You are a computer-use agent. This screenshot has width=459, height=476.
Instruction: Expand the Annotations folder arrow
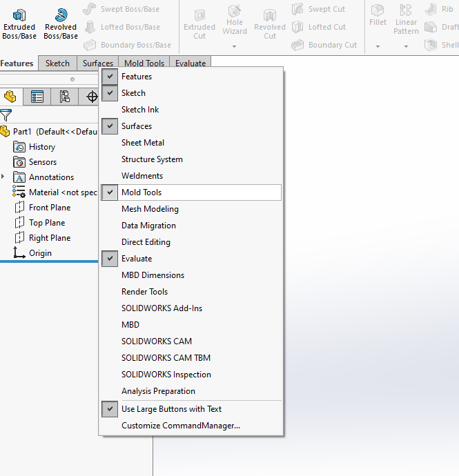click(x=3, y=177)
